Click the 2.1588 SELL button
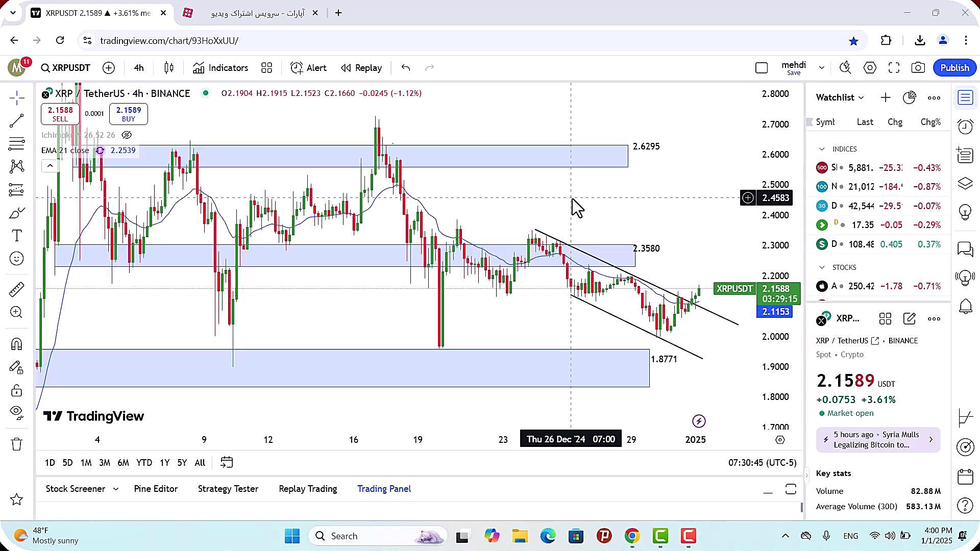 click(x=60, y=114)
